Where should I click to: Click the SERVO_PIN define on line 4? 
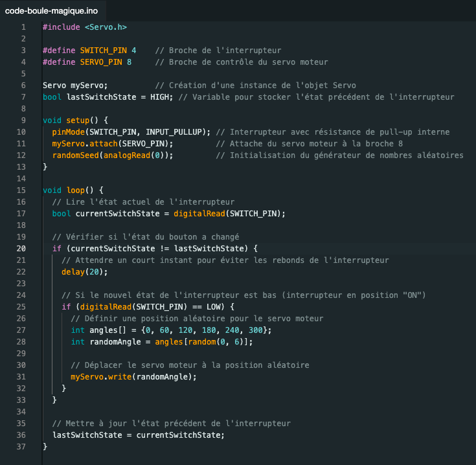coord(87,62)
